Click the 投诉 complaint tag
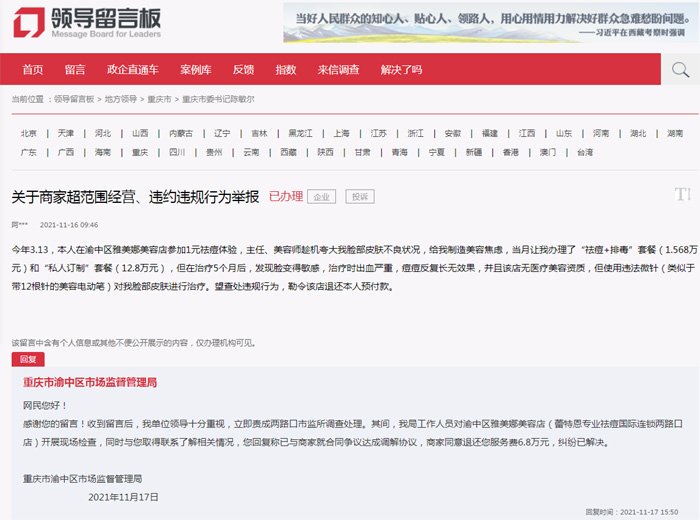The height and width of the screenshot is (520, 700). [x=358, y=197]
